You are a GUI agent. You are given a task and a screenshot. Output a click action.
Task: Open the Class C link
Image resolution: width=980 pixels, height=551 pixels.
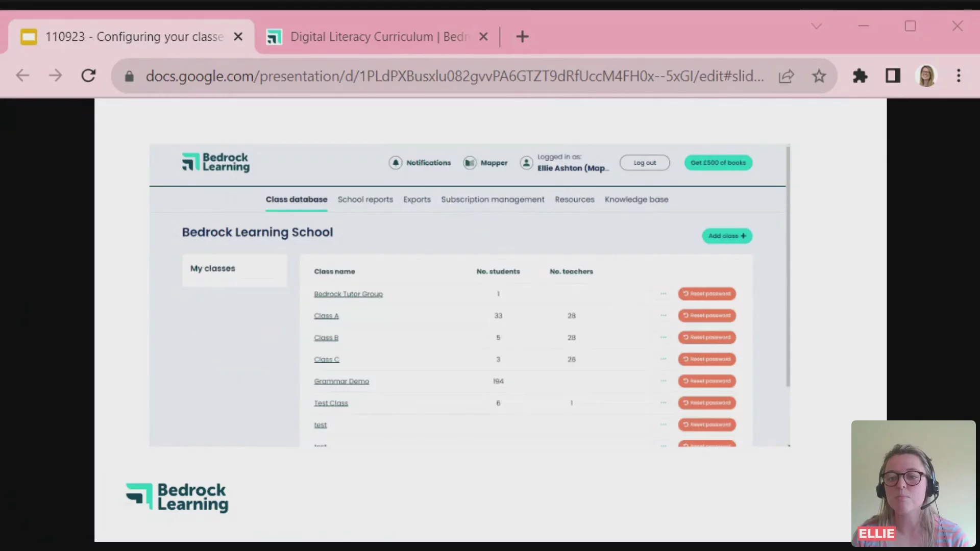(327, 360)
